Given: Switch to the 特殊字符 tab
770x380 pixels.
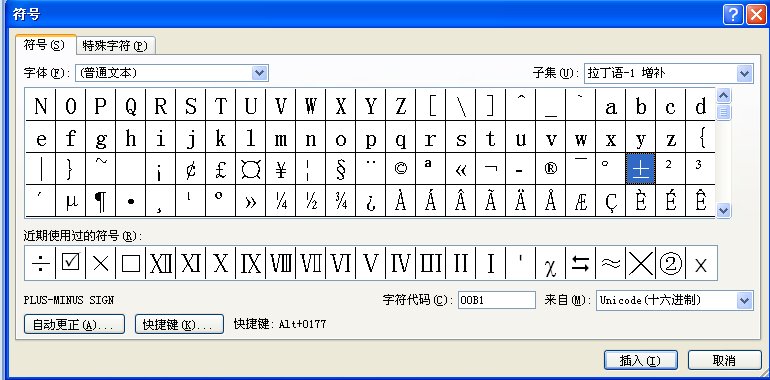Looking at the screenshot, I should 115,46.
